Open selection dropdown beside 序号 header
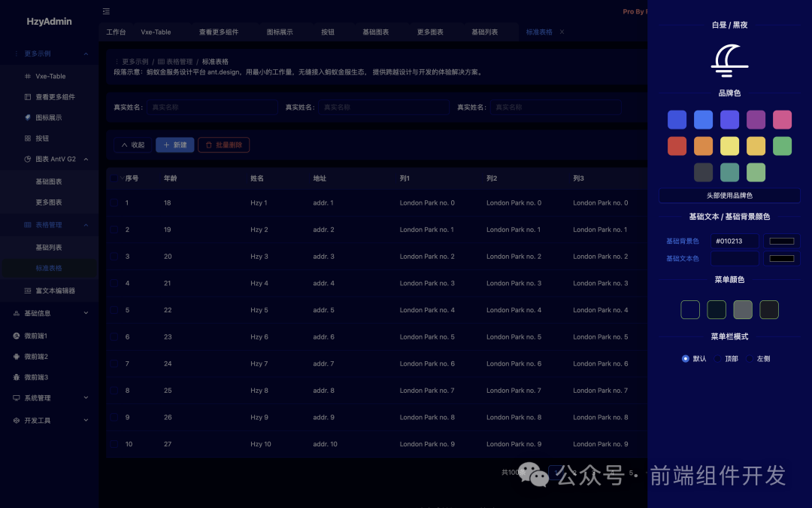 coord(123,178)
